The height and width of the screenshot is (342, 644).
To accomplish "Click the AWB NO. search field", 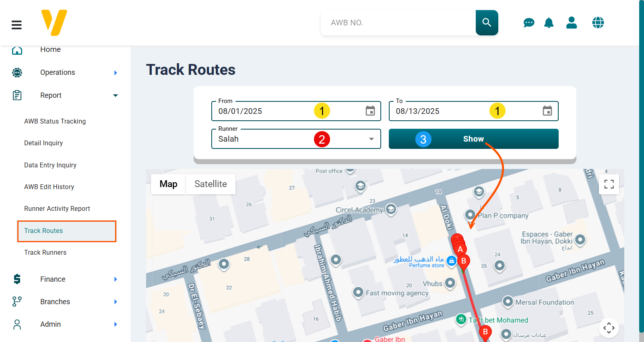I will tap(398, 23).
